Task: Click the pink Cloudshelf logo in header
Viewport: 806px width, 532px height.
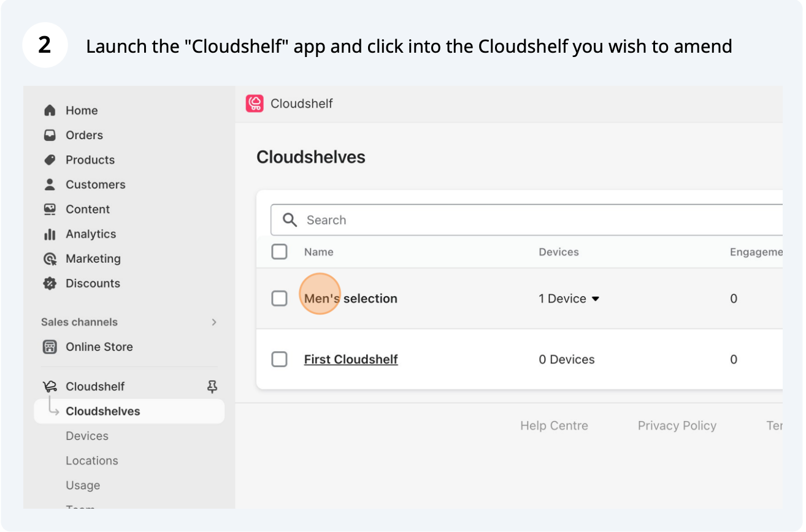Action: pos(255,104)
